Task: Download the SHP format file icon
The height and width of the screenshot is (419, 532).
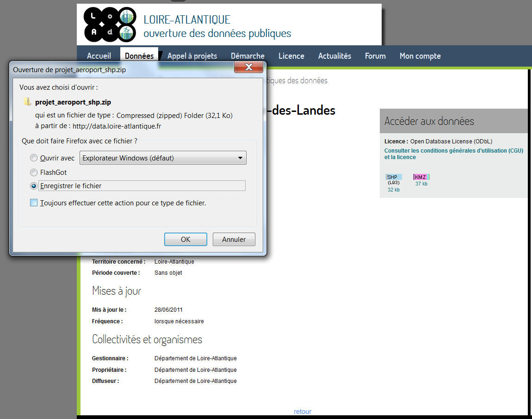Action: pos(394,177)
